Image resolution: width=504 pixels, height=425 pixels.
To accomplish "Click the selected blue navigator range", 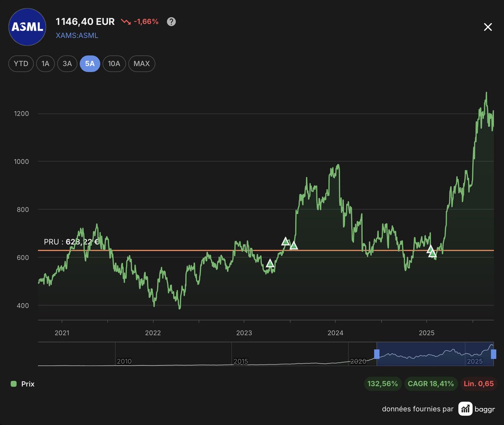I will [x=435, y=354].
